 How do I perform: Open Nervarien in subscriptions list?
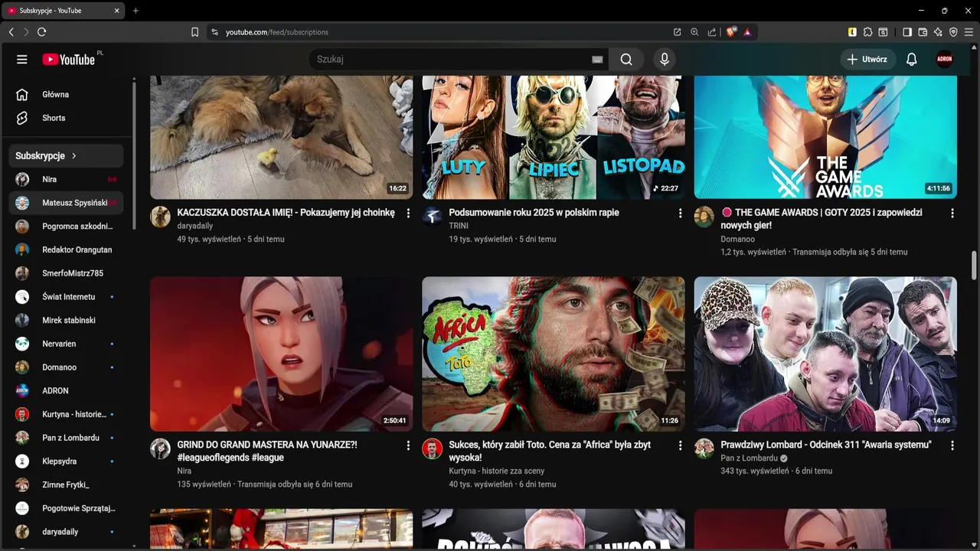point(66,344)
